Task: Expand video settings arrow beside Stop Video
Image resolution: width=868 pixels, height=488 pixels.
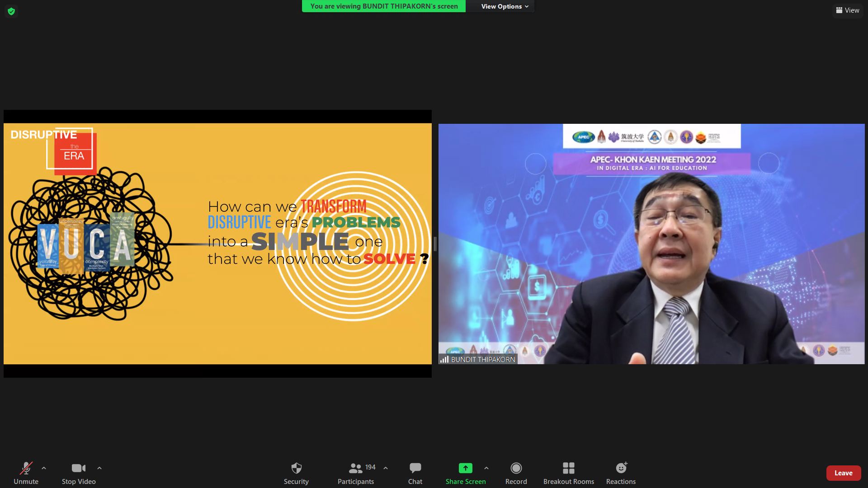Action: [x=99, y=468]
